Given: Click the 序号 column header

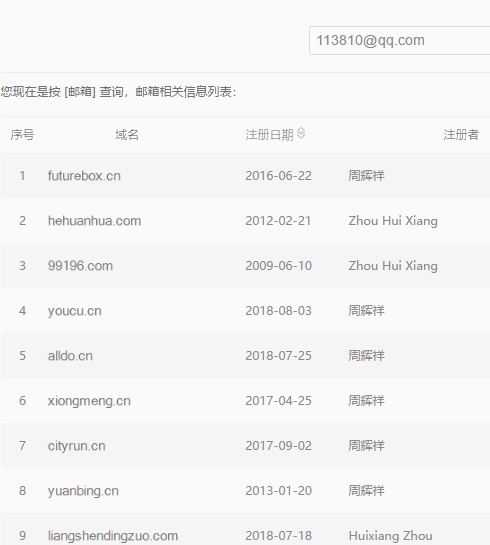Looking at the screenshot, I should [x=22, y=135].
